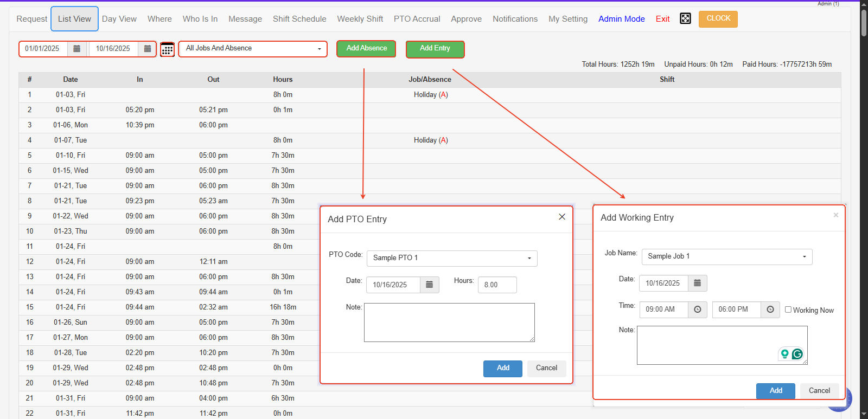Screen dimensions: 868x419
Task: Open the PTO Code dropdown
Action: [x=451, y=258]
